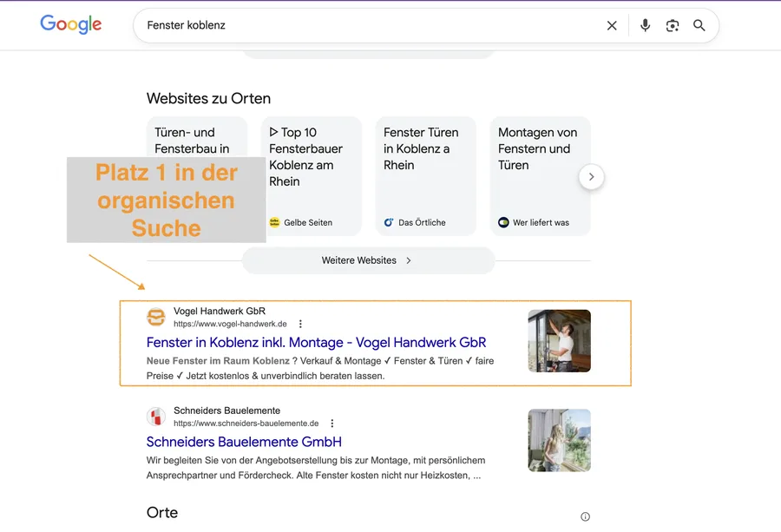
Task: Click the info icon beside Orte
Action: point(586,516)
